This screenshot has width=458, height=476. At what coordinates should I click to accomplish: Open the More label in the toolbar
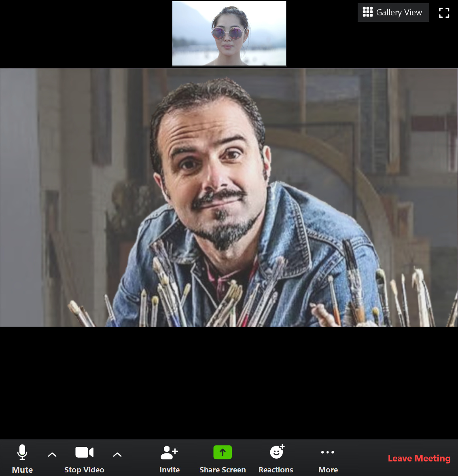[x=328, y=470]
